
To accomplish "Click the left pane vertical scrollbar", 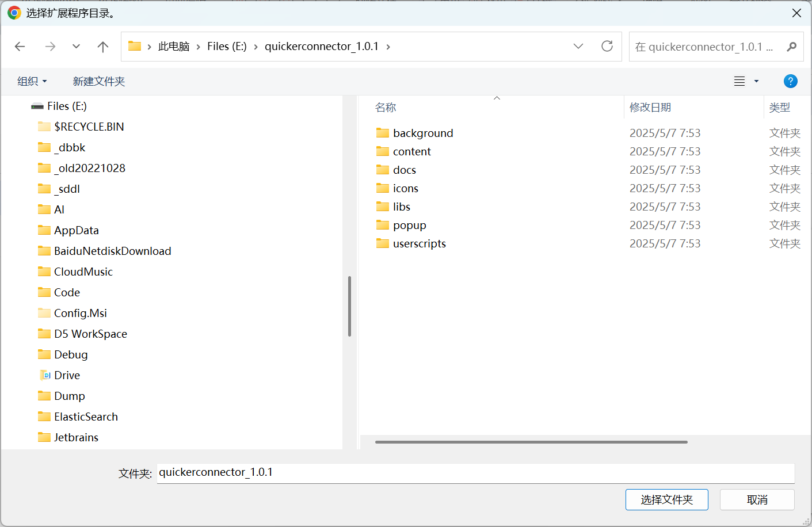I will pyautogui.click(x=349, y=306).
